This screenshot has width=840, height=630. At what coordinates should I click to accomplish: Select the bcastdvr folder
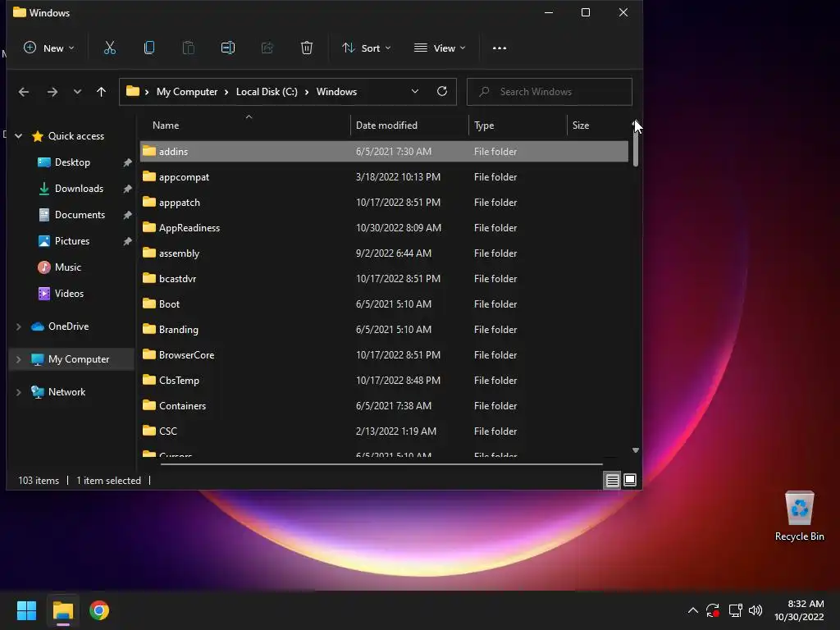click(384, 279)
